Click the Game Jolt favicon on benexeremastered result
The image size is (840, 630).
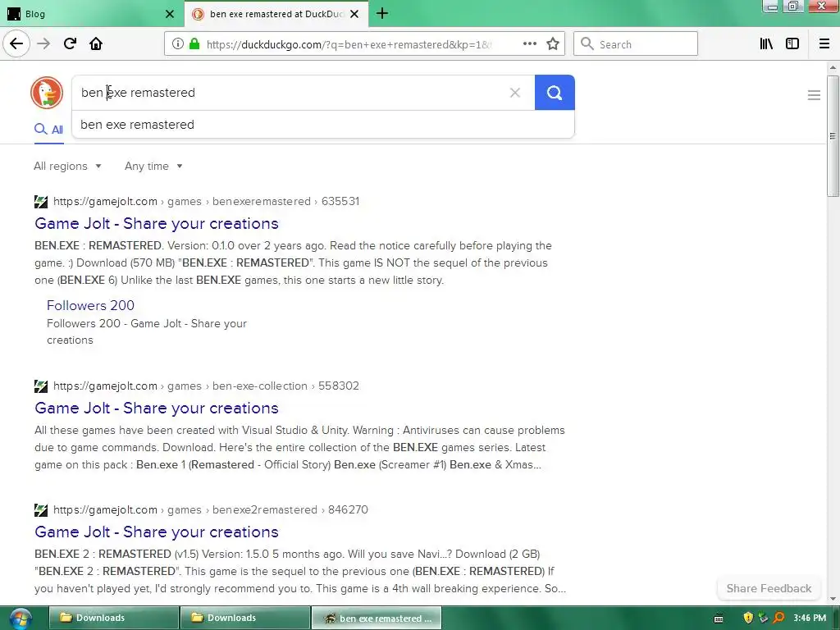(x=41, y=202)
